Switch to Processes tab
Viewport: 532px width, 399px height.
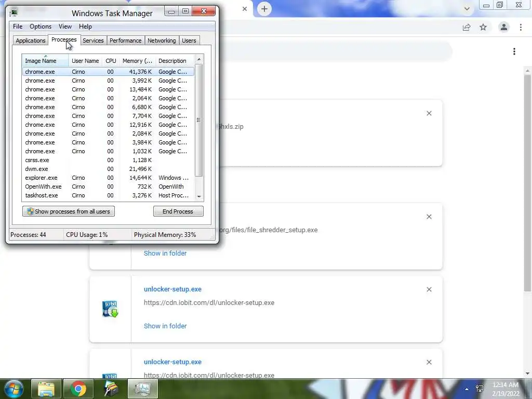[64, 39]
